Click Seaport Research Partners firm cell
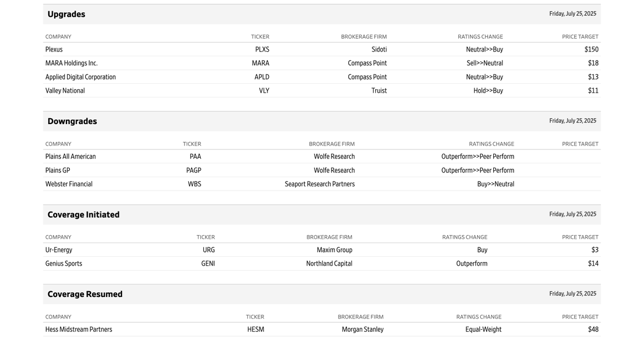The image size is (644, 340). (320, 184)
